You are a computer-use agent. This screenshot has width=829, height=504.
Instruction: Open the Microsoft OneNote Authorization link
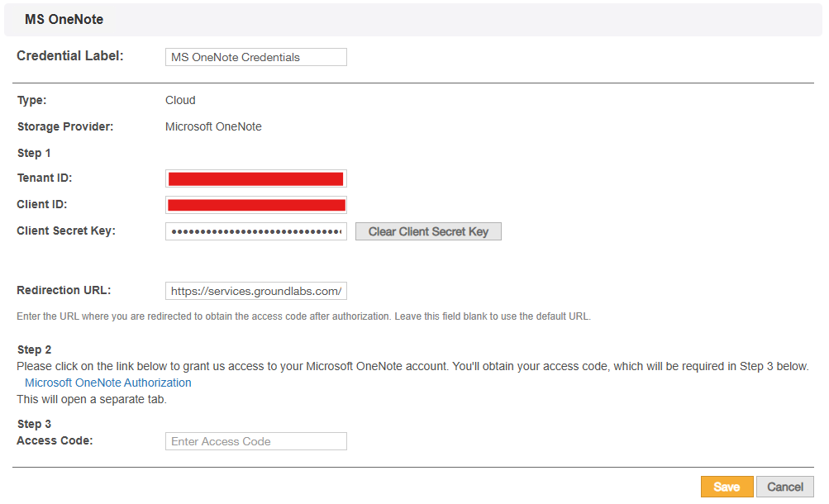tap(107, 382)
